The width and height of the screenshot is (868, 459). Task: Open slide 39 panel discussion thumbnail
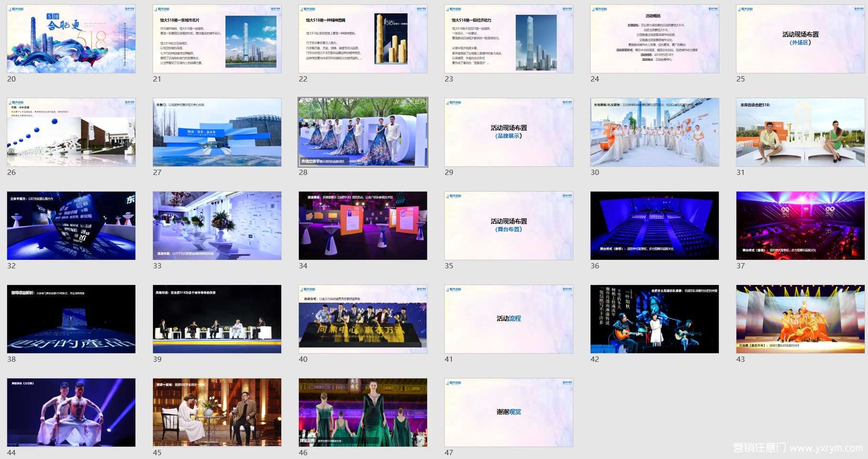[217, 319]
